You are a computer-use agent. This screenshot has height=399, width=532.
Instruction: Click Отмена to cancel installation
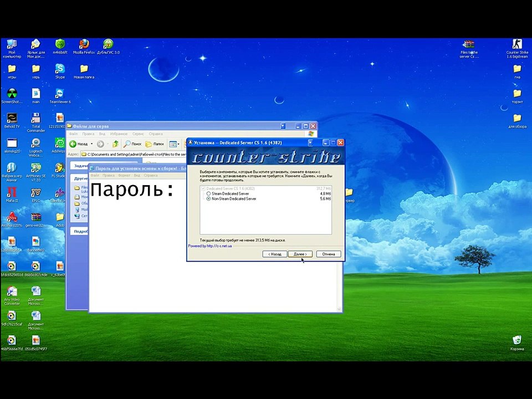[329, 254]
